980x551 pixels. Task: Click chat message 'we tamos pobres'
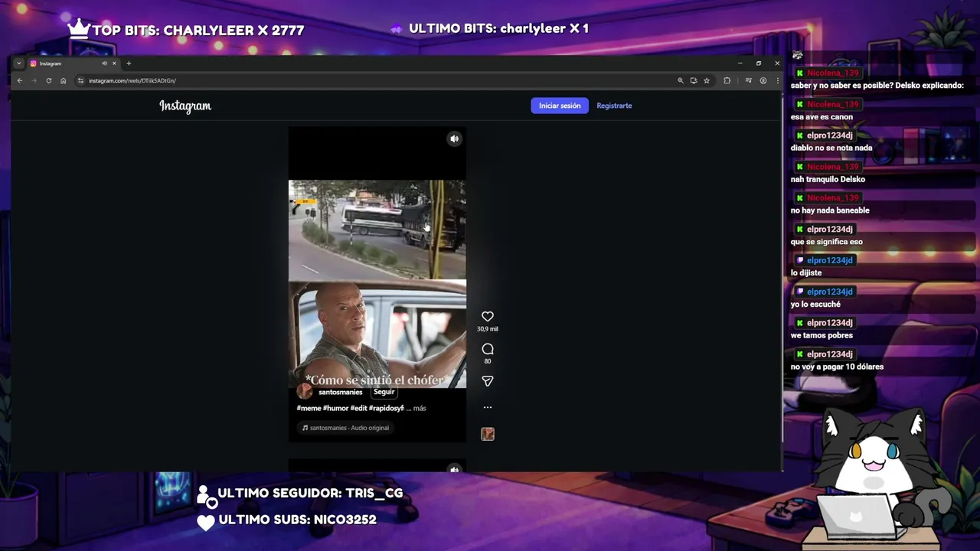click(x=822, y=335)
